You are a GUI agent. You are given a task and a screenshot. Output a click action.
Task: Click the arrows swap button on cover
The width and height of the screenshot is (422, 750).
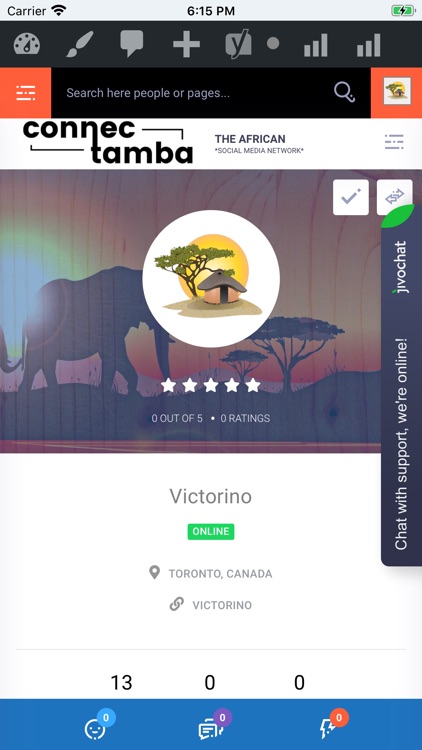pyautogui.click(x=394, y=196)
